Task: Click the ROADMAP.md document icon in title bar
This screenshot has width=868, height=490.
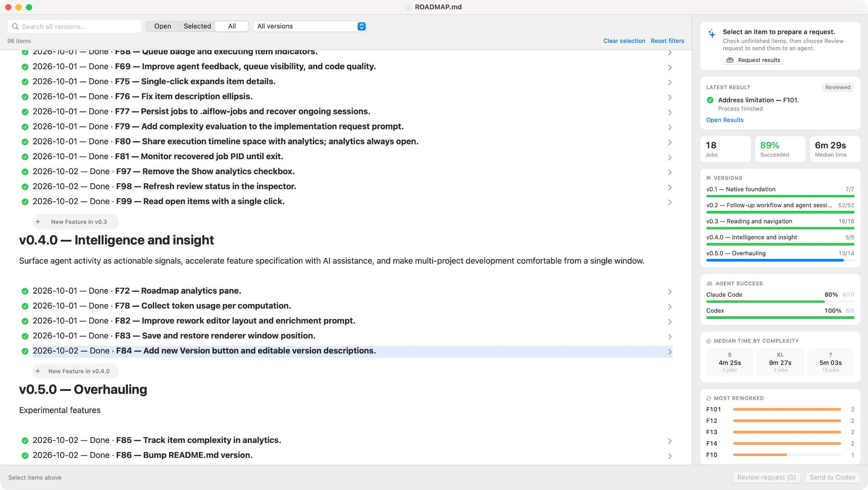Action: click(x=408, y=7)
